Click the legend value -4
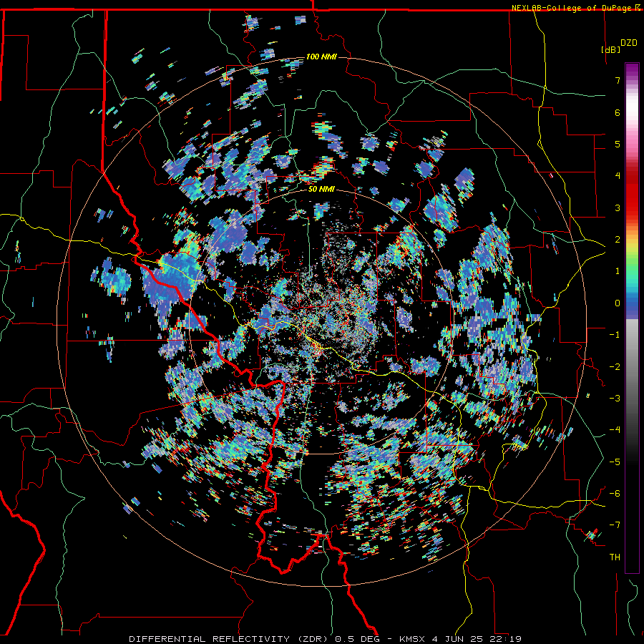This screenshot has width=644, height=644. click(x=615, y=430)
